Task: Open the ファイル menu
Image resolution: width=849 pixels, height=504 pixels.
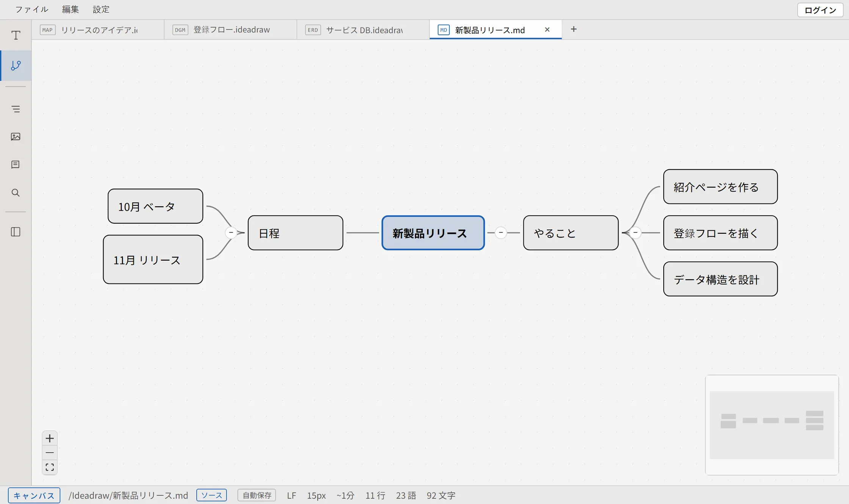Action: pos(31,9)
